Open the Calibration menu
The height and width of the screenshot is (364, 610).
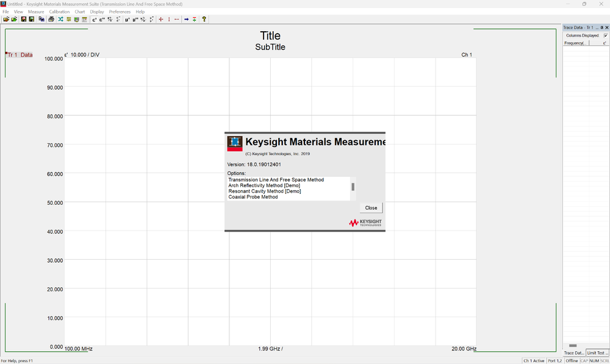59,12
